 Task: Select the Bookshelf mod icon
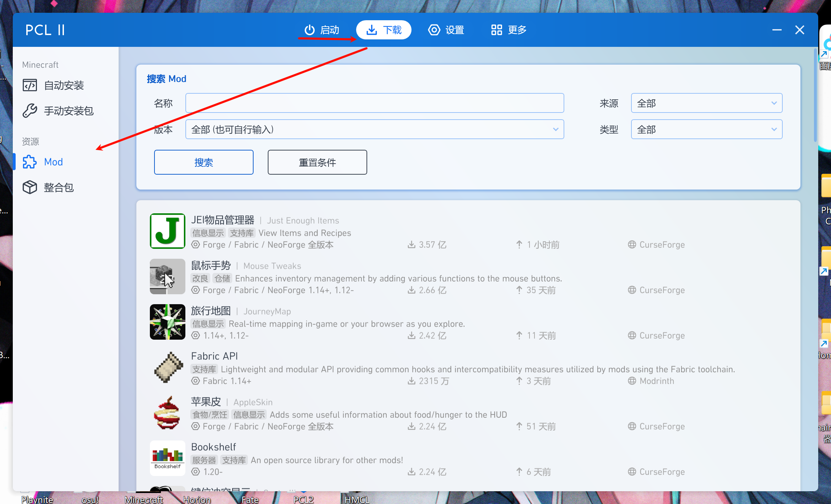[x=167, y=458]
